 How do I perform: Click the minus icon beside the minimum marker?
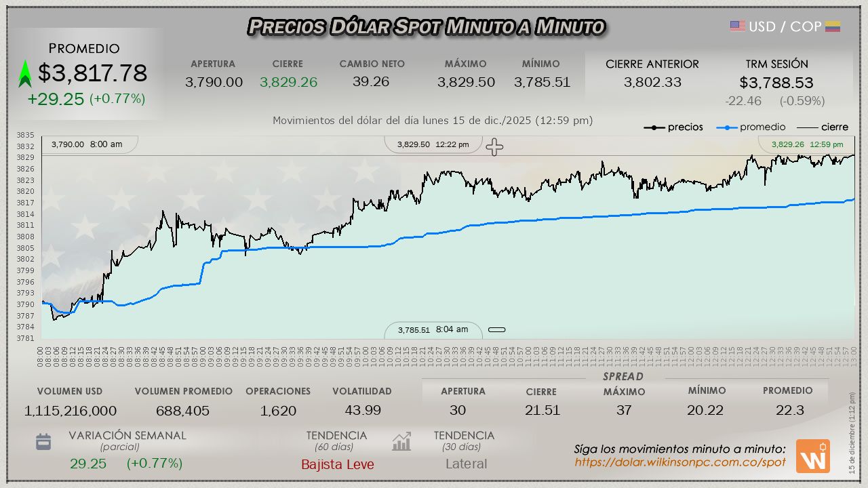[x=497, y=330]
